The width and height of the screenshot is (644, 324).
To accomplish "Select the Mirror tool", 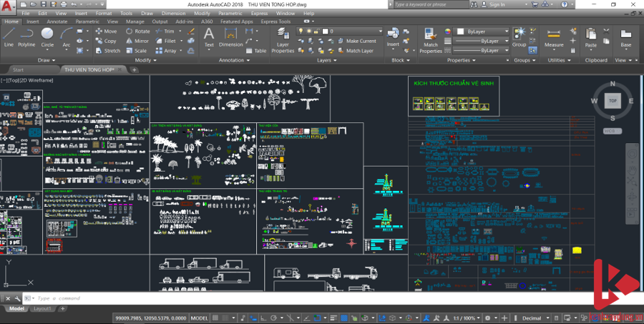I will [x=137, y=41].
